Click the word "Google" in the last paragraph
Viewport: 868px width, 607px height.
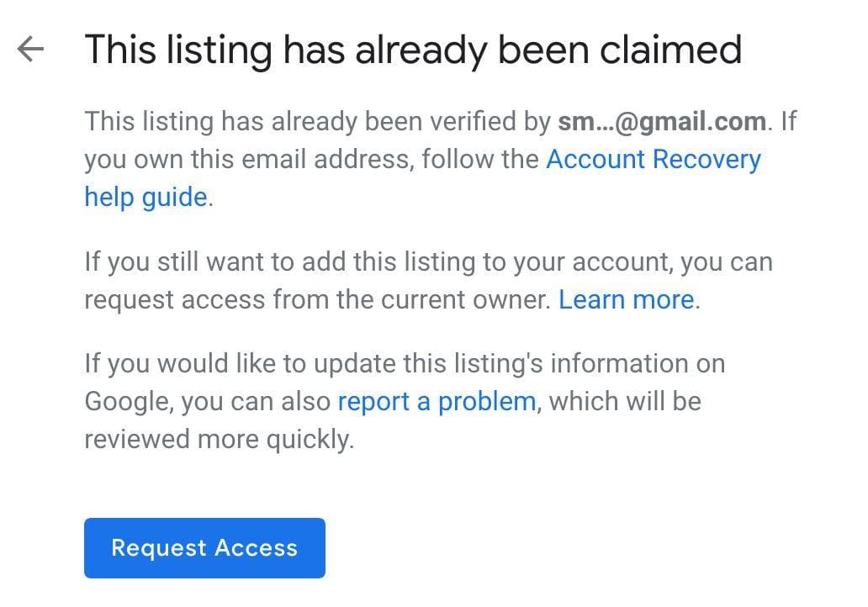129,402
